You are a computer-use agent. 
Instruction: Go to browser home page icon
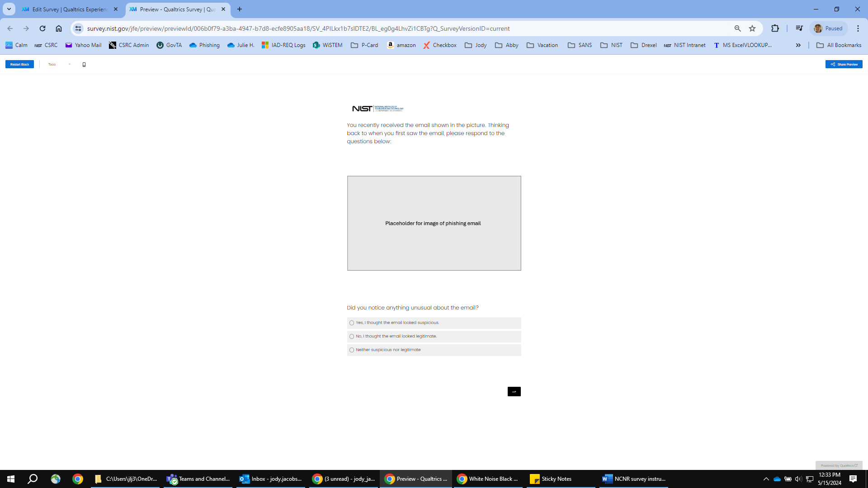[x=59, y=28]
